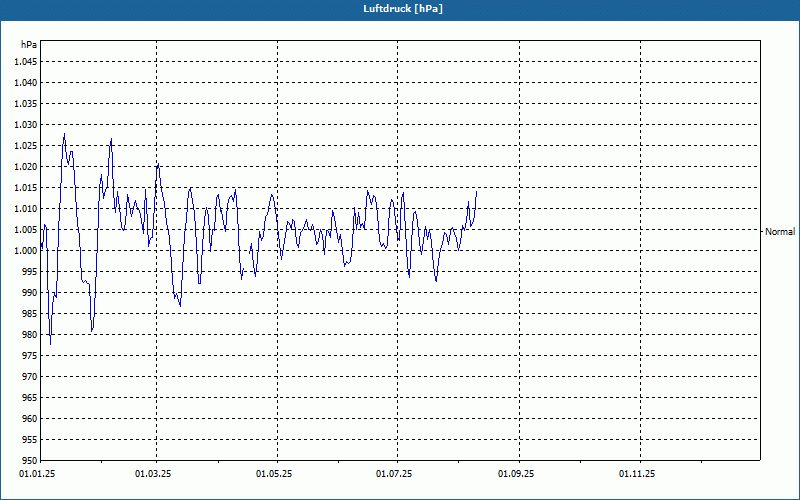Image resolution: width=800 pixels, height=500 pixels.
Task: Click the 990 axis value
Action: (x=30, y=292)
